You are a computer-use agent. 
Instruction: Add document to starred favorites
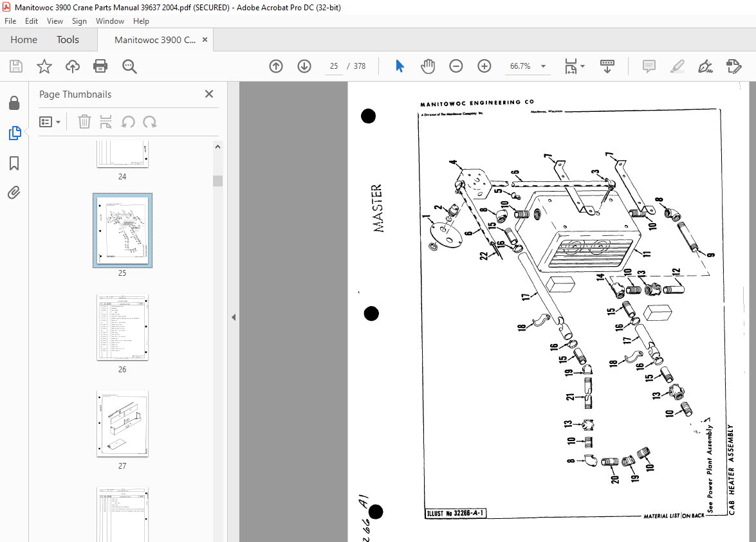(x=44, y=66)
